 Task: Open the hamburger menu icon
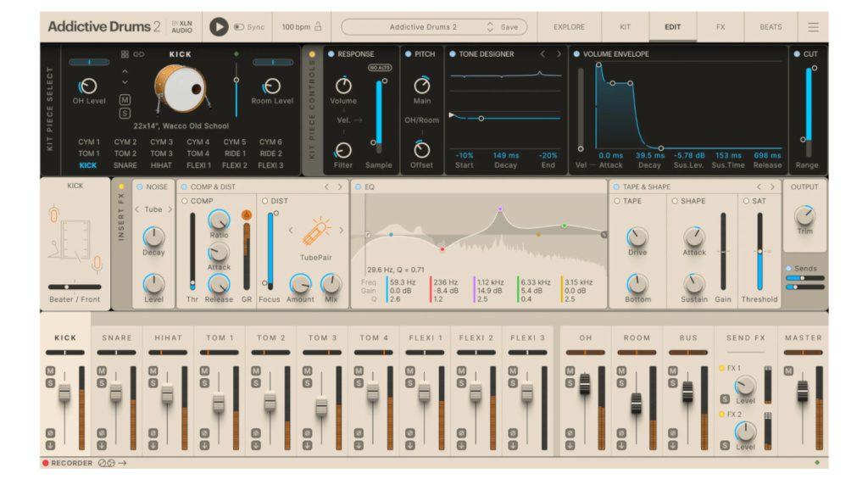pos(813,26)
